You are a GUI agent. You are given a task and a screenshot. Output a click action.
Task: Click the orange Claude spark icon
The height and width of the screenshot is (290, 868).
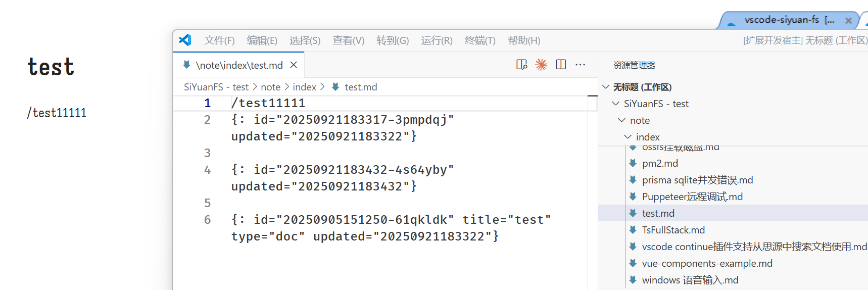coord(541,65)
